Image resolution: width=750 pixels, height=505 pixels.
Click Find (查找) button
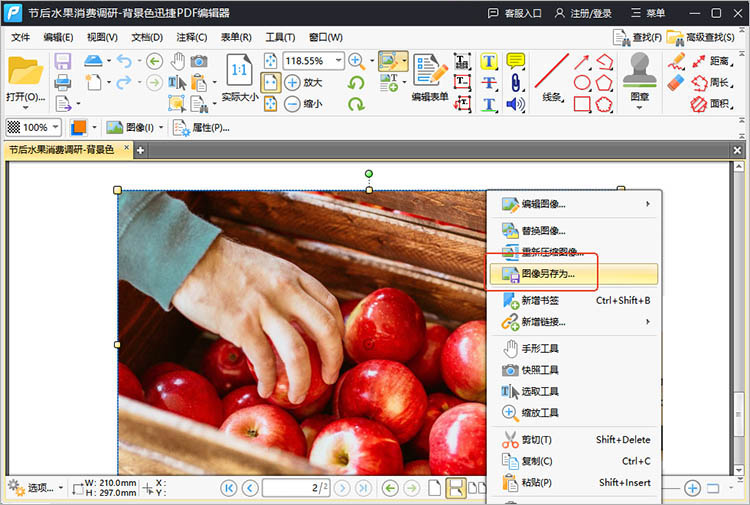click(x=638, y=37)
